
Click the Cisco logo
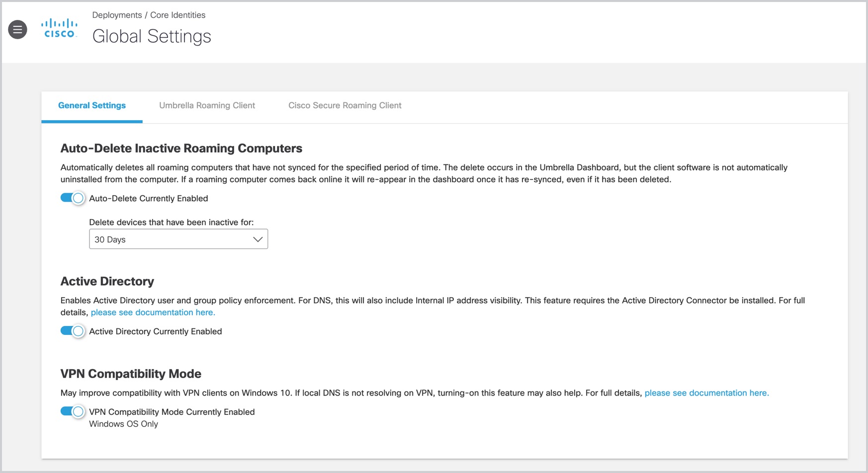pos(59,28)
